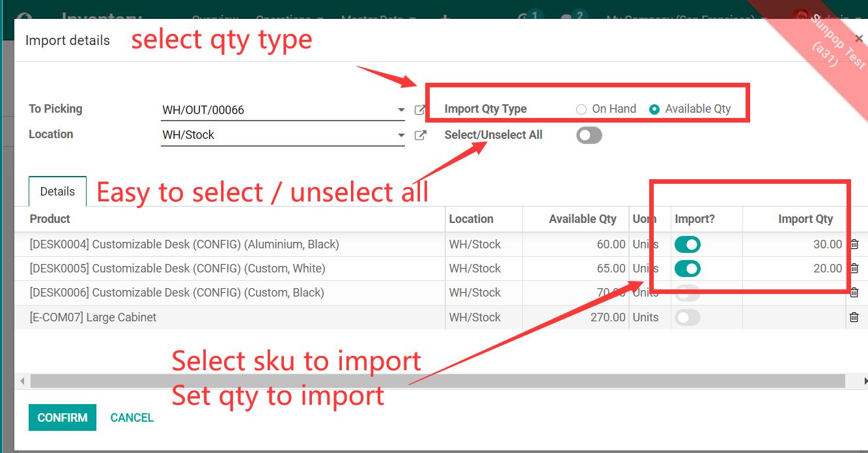868x453 pixels.
Task: Open external link for To Picking
Action: (420, 110)
